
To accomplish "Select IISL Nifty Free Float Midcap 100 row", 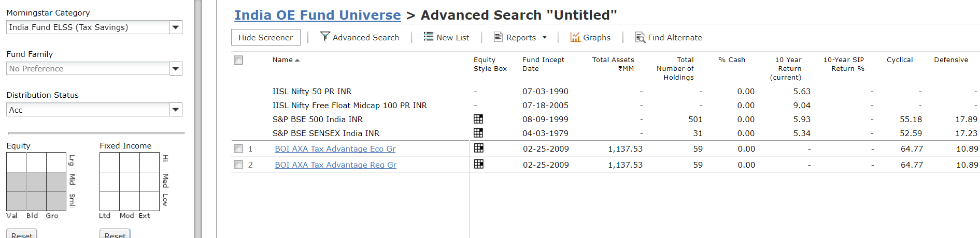I will point(350,105).
